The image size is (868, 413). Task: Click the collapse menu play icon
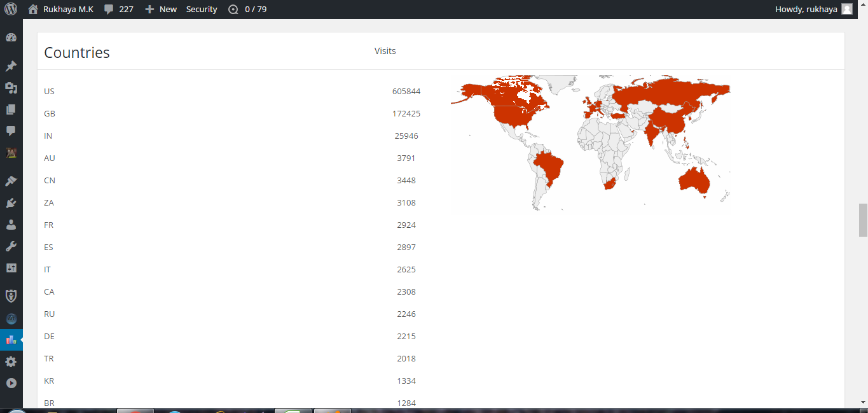(11, 383)
